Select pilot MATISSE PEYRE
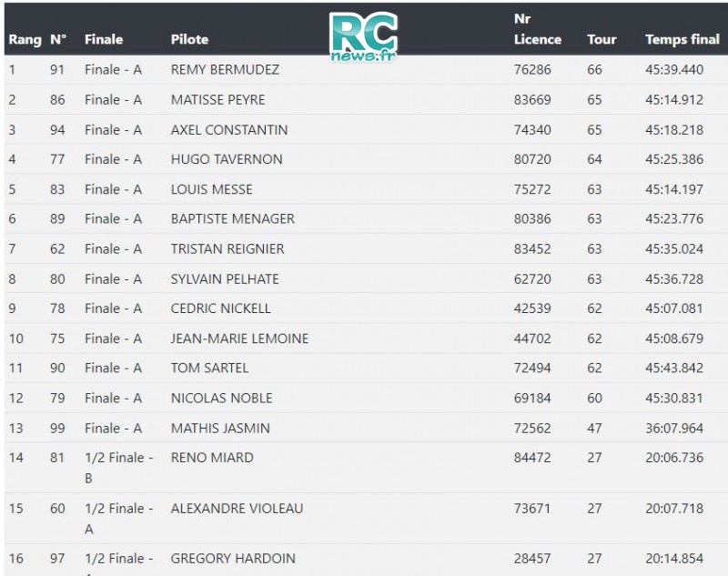This screenshot has width=728, height=576. 217,100
